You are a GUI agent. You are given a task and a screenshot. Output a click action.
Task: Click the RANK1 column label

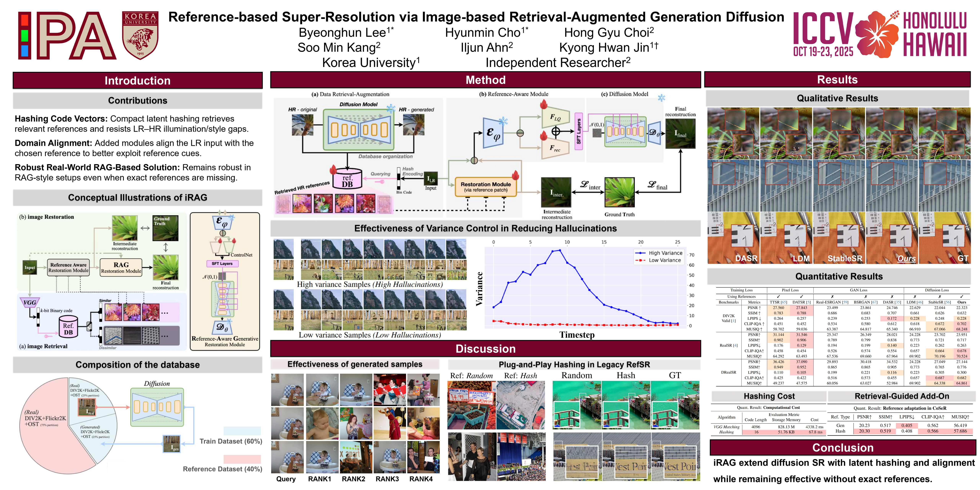pyautogui.click(x=319, y=479)
